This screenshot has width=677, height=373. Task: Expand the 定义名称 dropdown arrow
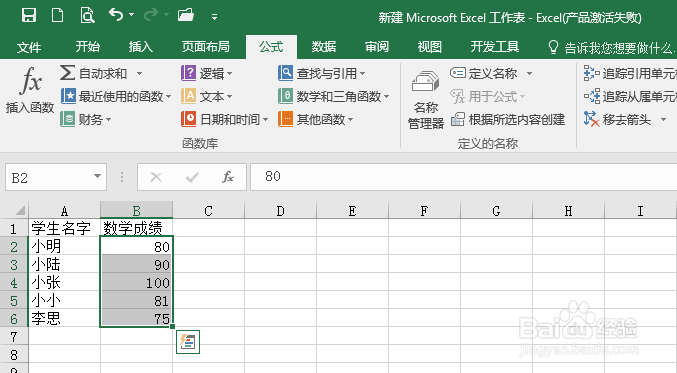point(529,73)
